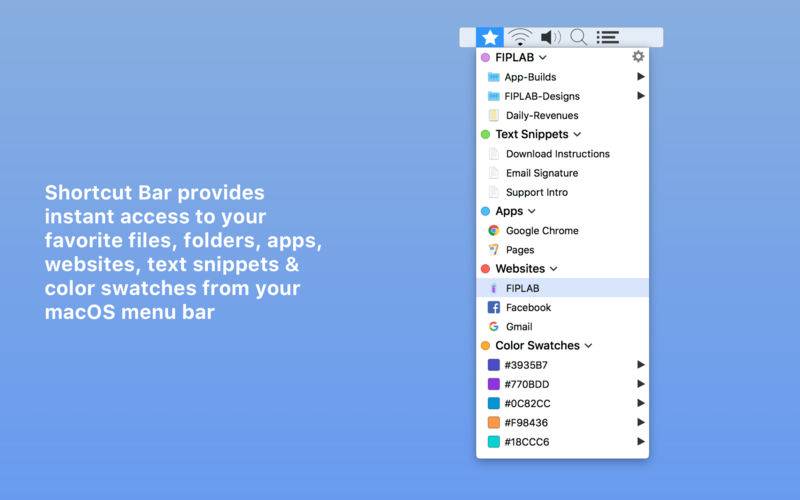Screen dimensions: 800x500
Task: Click the Google Chrome app icon
Action: pos(493,231)
